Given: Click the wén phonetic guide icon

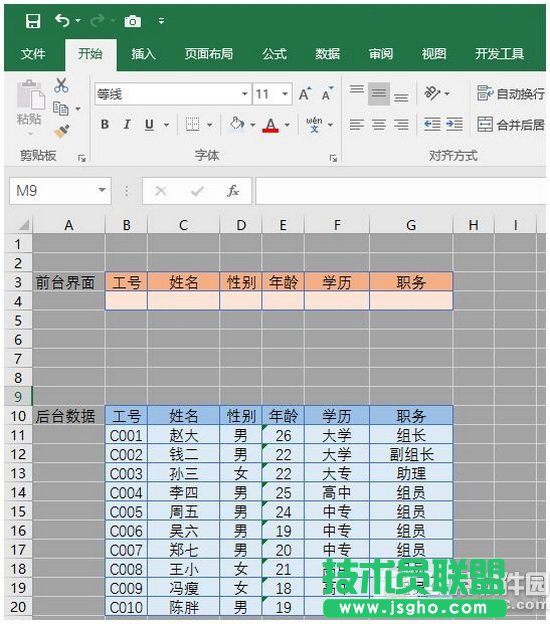Looking at the screenshot, I should [x=314, y=125].
